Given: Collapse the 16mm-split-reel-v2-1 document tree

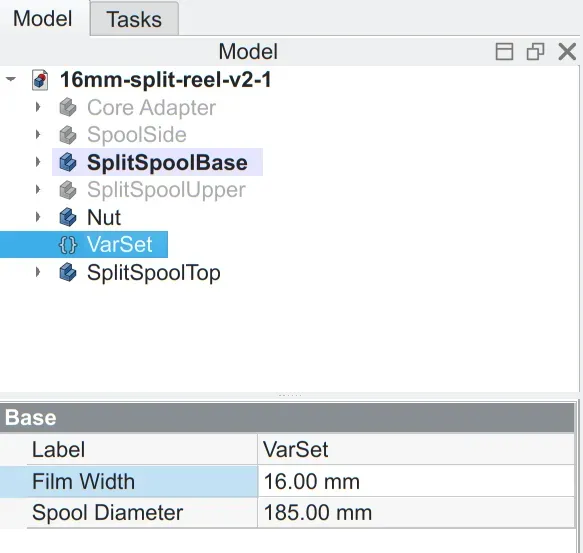Looking at the screenshot, I should coord(11,79).
